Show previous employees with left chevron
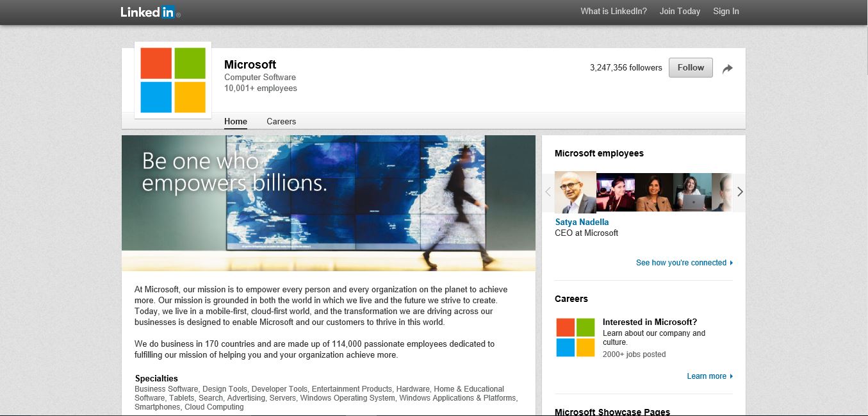This screenshot has height=416, width=868. 548,192
